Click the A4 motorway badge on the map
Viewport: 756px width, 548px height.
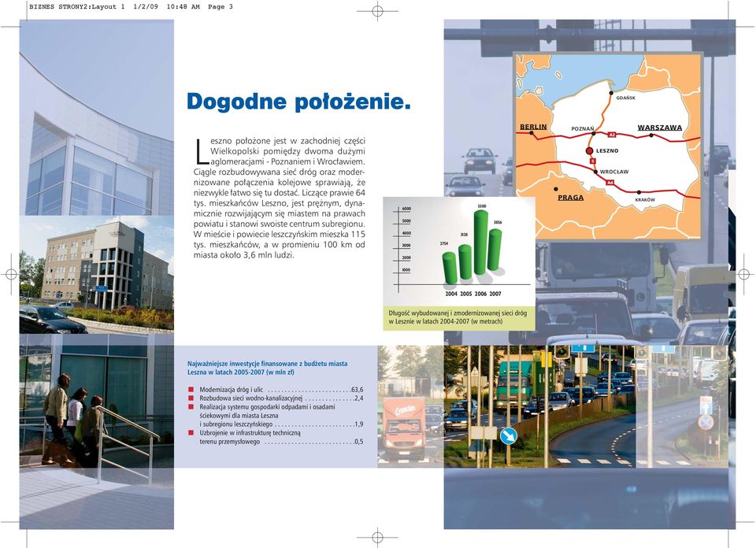[x=610, y=183]
